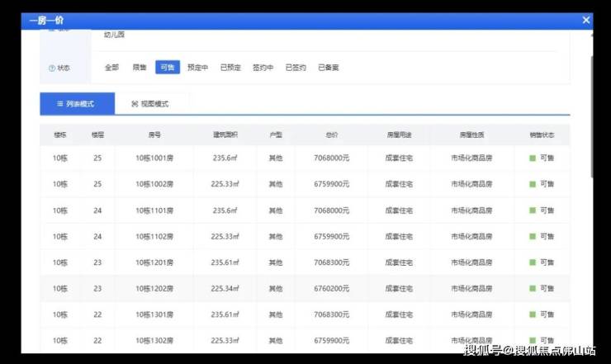The height and width of the screenshot is (364, 611).
Task: Close the 一房一价 dialog with X
Action: pos(585,20)
